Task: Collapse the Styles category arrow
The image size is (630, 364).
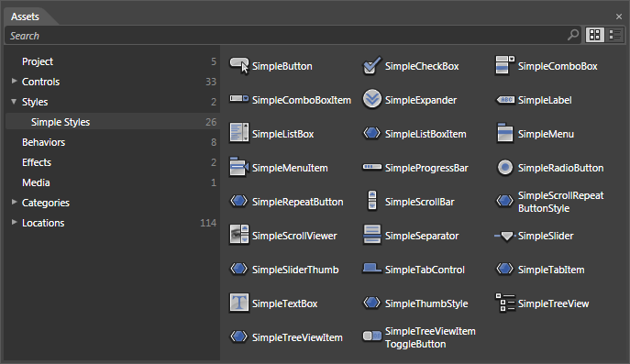Action: point(14,102)
